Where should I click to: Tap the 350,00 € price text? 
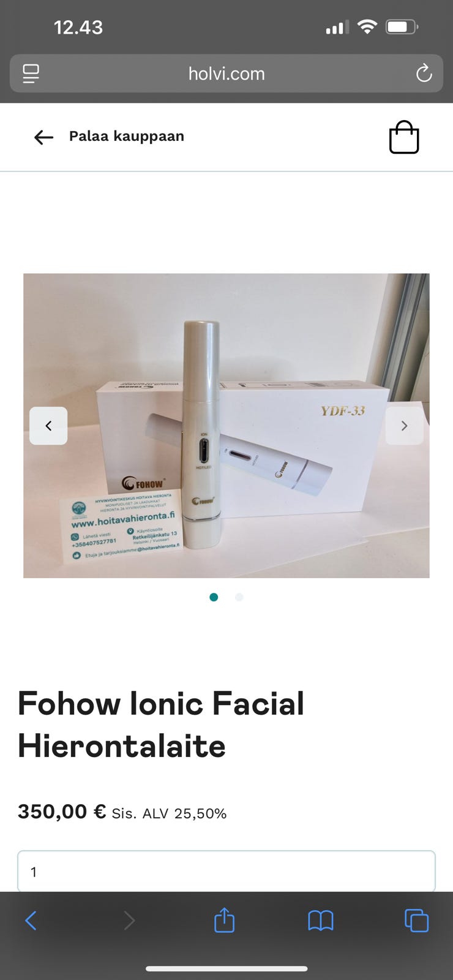pyautogui.click(x=62, y=812)
